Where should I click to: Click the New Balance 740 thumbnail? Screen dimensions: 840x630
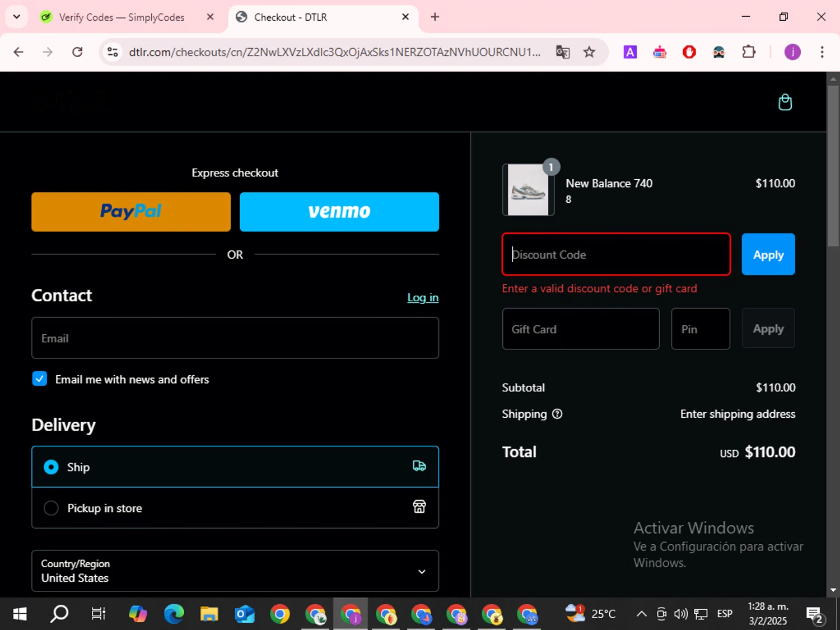pos(528,190)
